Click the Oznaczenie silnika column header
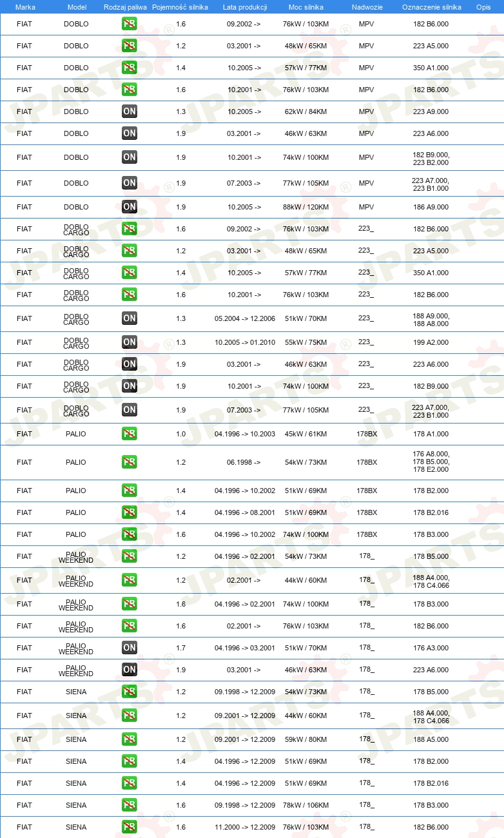Image resolution: width=504 pixels, height=838 pixels. [x=431, y=7]
